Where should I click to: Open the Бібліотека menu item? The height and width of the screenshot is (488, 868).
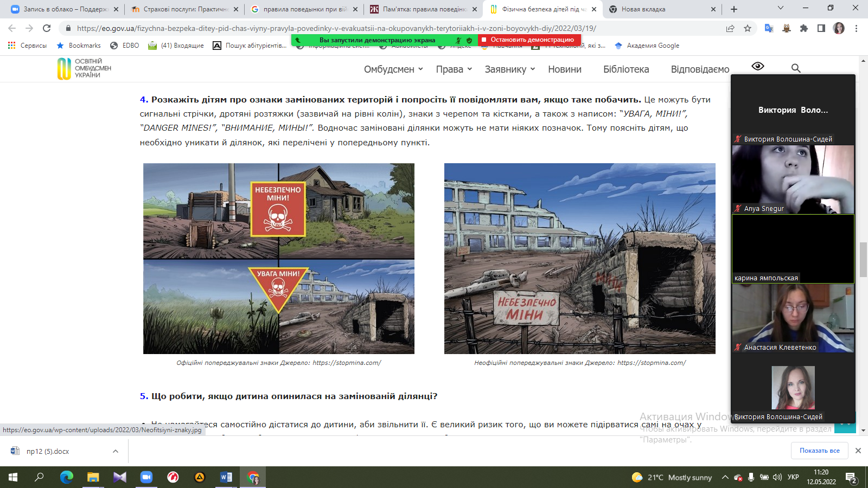tap(626, 69)
